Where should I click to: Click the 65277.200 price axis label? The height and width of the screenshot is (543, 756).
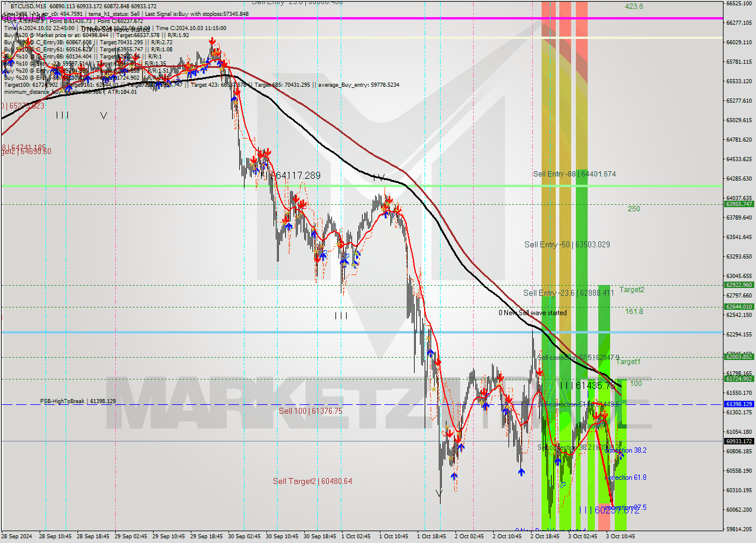coord(739,100)
